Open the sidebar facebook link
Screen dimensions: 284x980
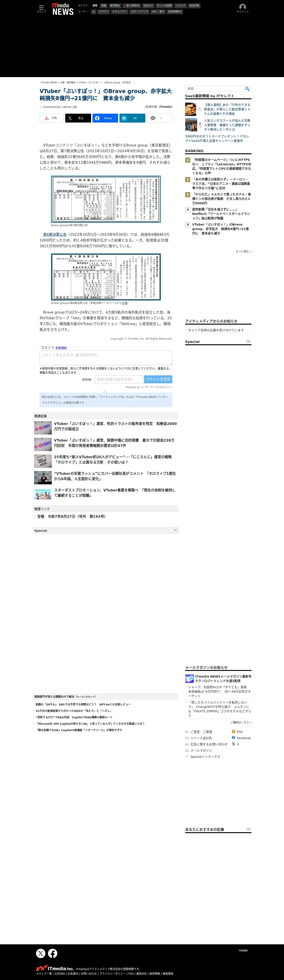(244, 738)
